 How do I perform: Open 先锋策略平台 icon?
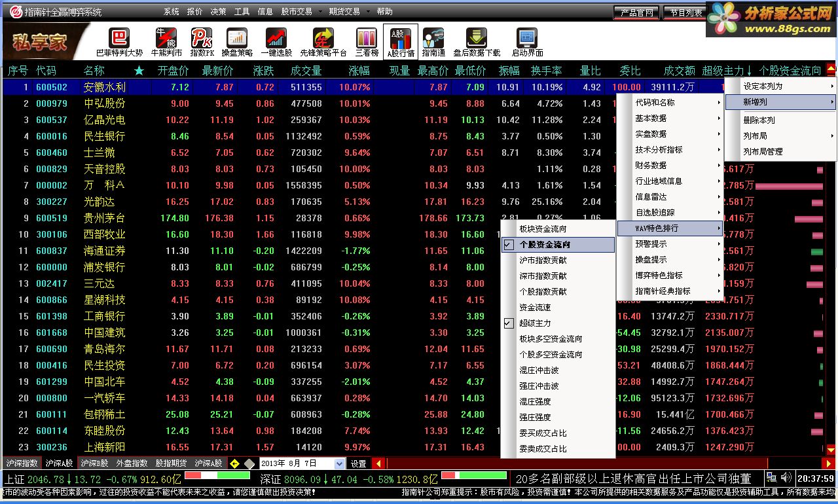click(x=323, y=43)
